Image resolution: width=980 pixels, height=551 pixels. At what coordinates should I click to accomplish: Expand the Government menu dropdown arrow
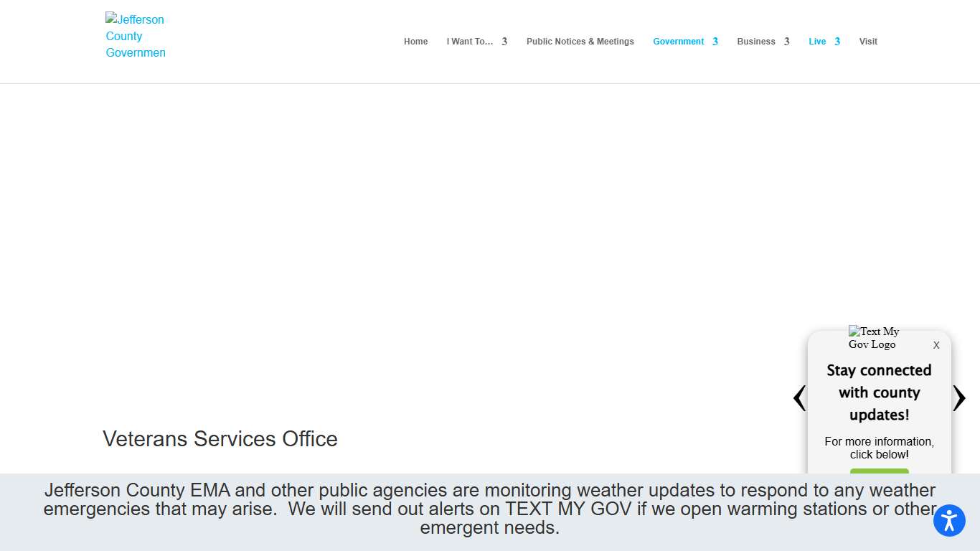[715, 42]
